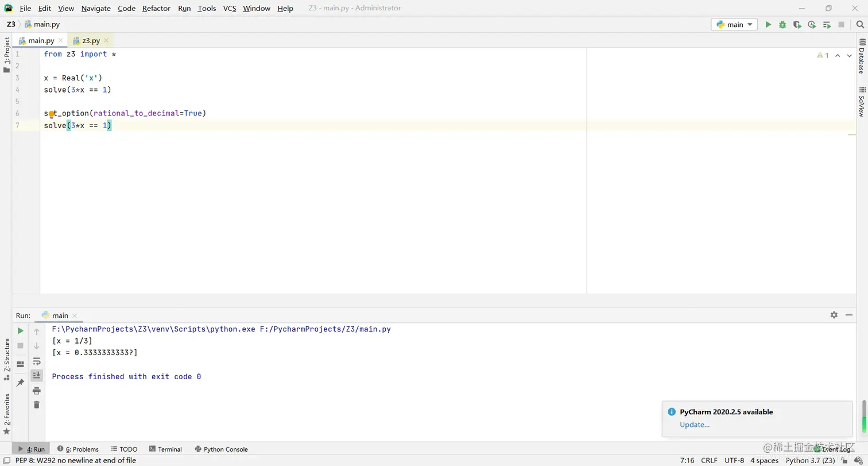The width and height of the screenshot is (868, 466).
Task: Close the z3.py editor tab
Action: pos(106,41)
